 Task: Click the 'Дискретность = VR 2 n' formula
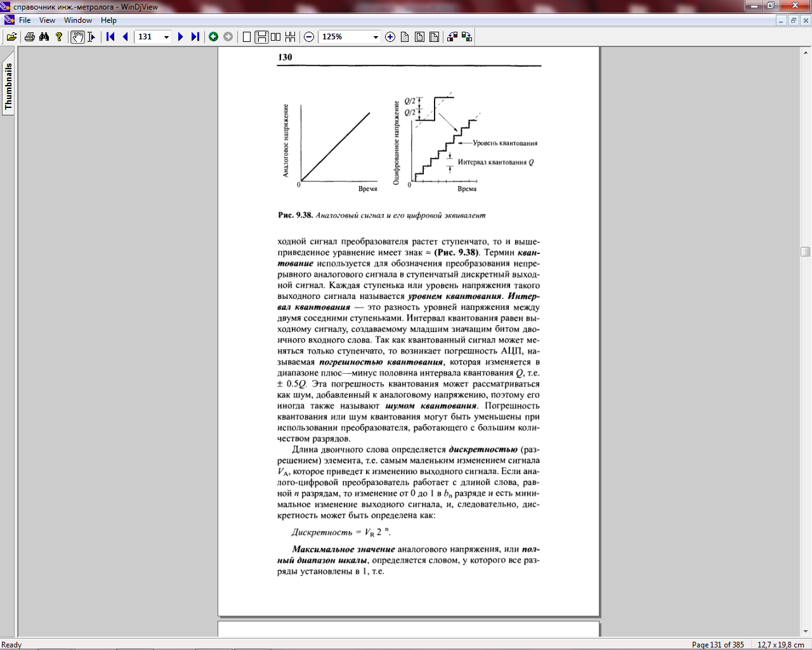341,532
